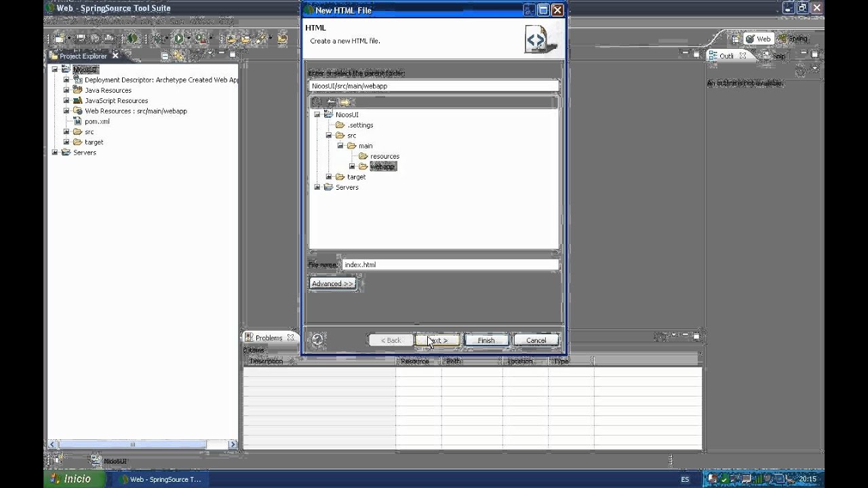Select the Snippets view tab
The width and height of the screenshot is (868, 488).
pyautogui.click(x=774, y=56)
